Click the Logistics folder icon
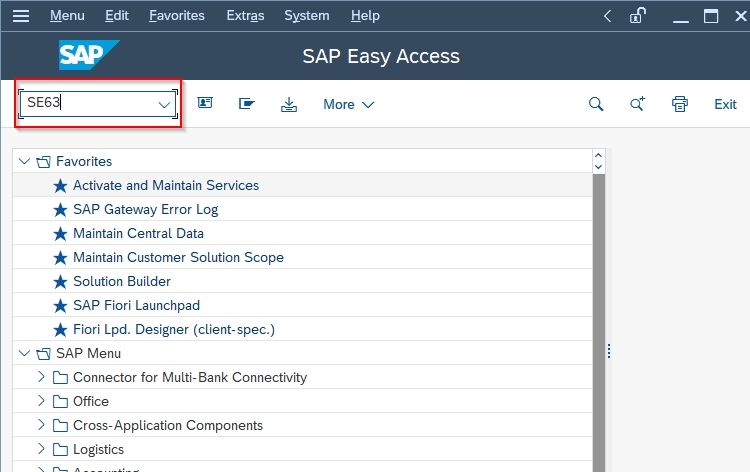Screen dimensions: 750x472 (60, 450)
